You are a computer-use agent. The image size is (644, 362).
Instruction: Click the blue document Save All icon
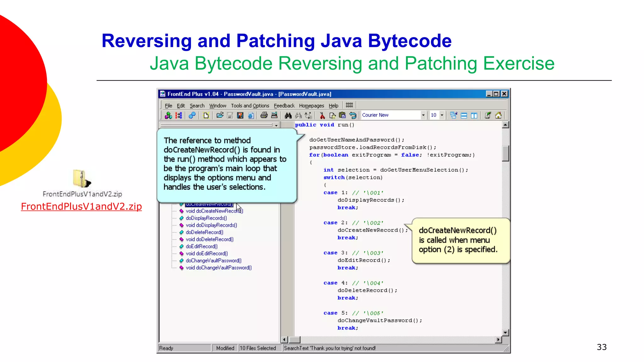(x=251, y=115)
